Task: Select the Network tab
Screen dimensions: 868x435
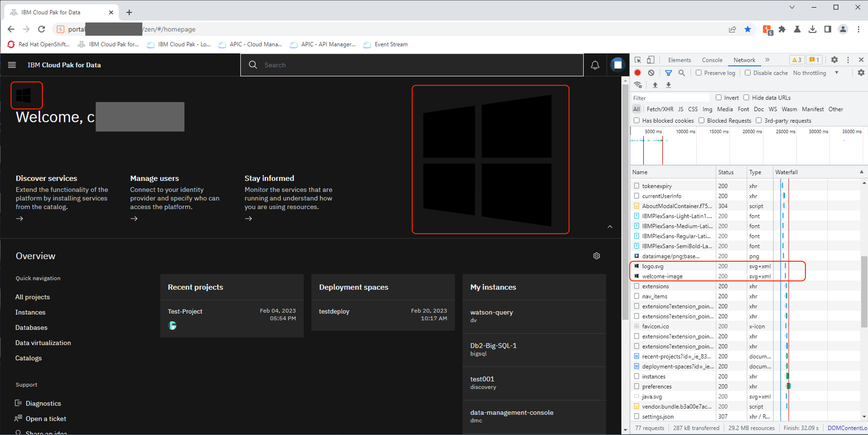Action: coord(744,60)
